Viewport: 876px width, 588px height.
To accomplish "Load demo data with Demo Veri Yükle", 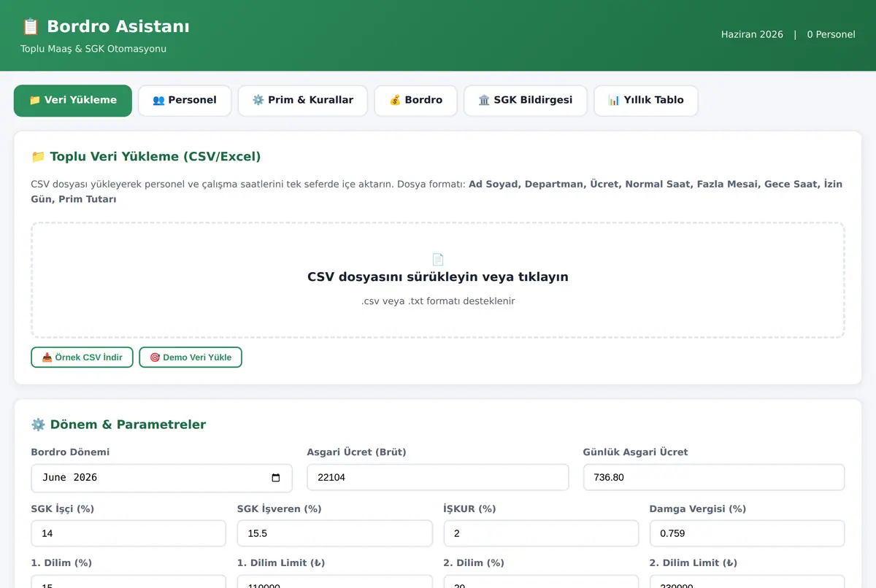I will pyautogui.click(x=191, y=357).
